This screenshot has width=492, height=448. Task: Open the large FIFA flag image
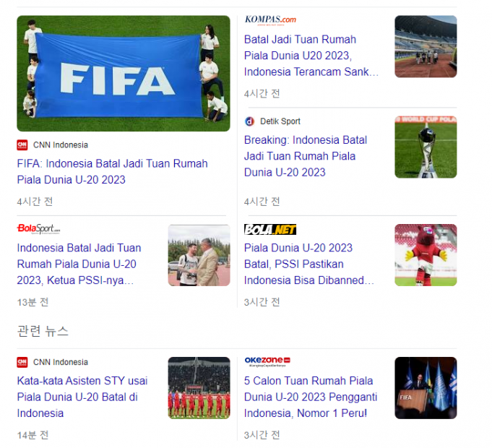pyautogui.click(x=123, y=73)
